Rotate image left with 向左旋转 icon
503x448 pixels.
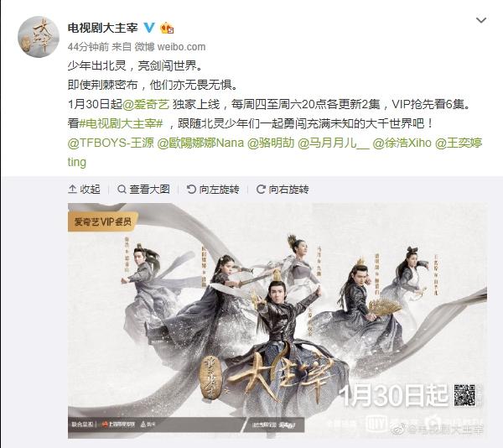pyautogui.click(x=191, y=190)
